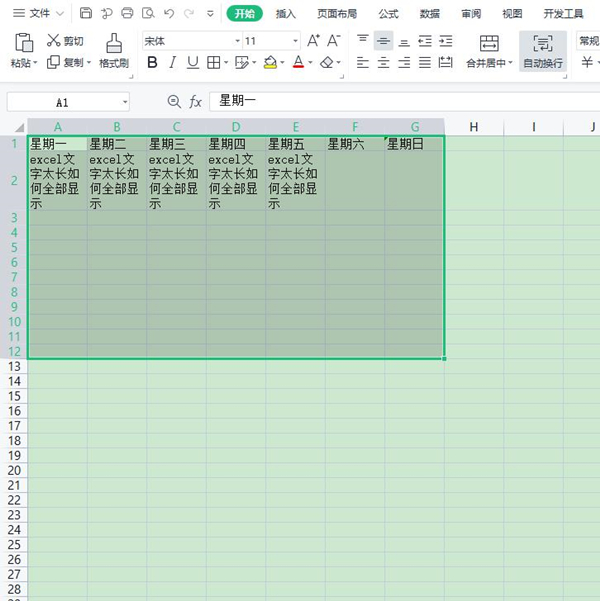
Task: Click the Cut scissors icon
Action: coord(54,41)
